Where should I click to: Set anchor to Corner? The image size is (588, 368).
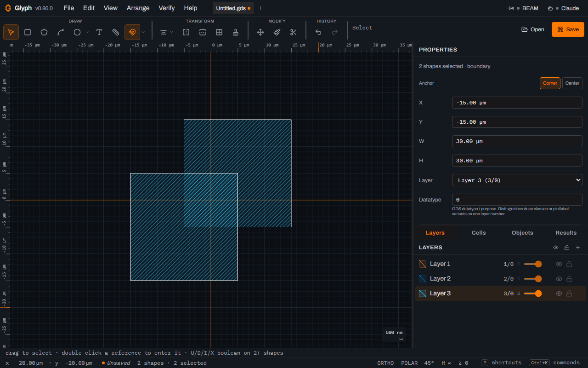pos(550,83)
